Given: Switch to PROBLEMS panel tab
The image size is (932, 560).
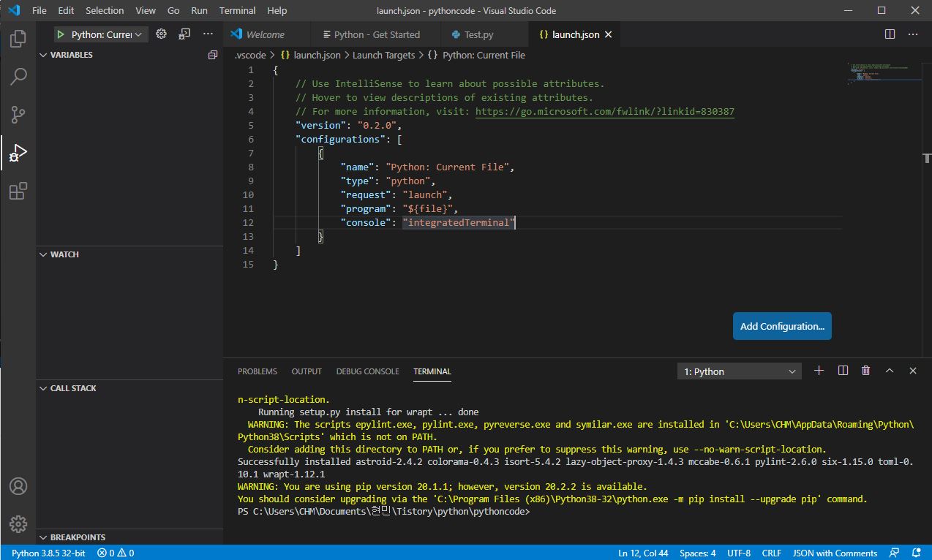Looking at the screenshot, I should coord(258,371).
